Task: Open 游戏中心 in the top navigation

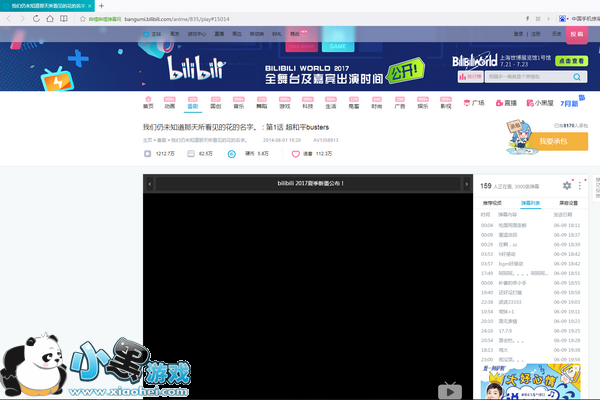Action: coord(197,34)
